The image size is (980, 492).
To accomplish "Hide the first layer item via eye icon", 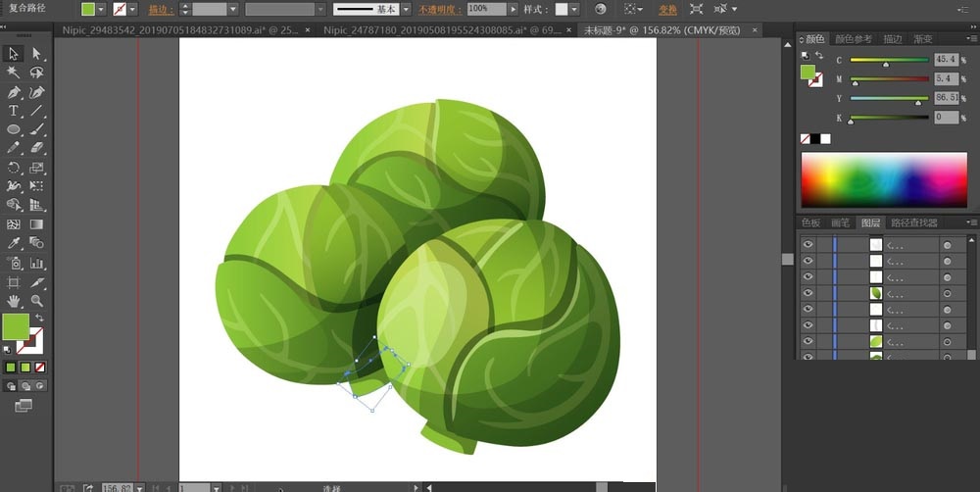I will tap(808, 245).
